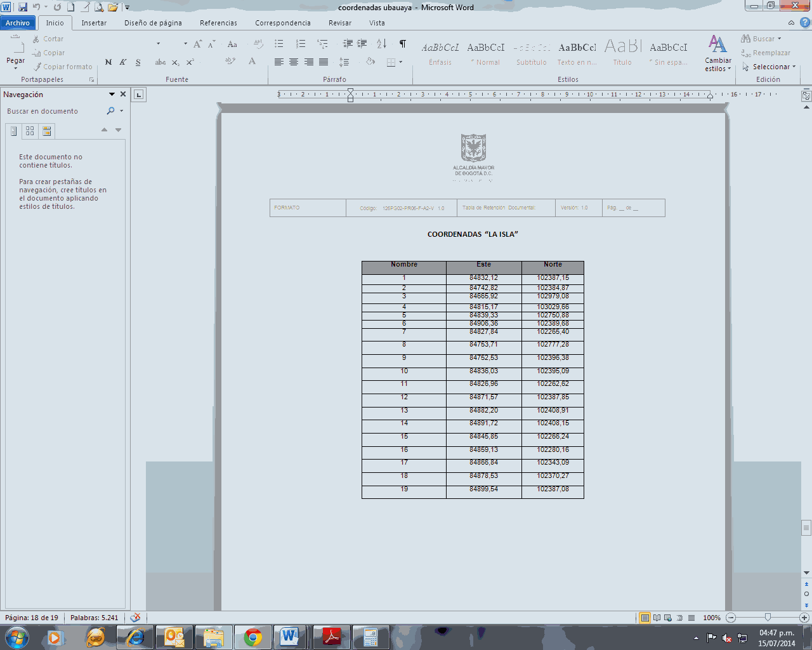Open the Diseño de página tab
The height and width of the screenshot is (650, 812).
pyautogui.click(x=153, y=23)
